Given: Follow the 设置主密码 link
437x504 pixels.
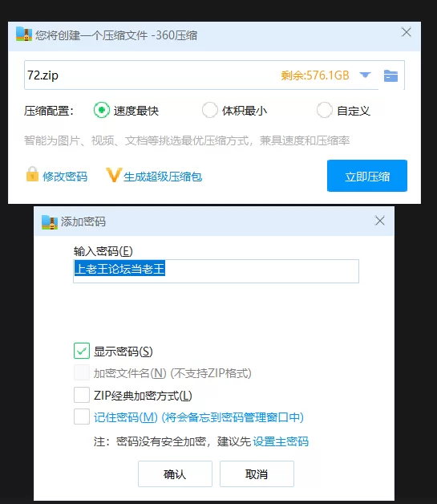Looking at the screenshot, I should pyautogui.click(x=281, y=441).
